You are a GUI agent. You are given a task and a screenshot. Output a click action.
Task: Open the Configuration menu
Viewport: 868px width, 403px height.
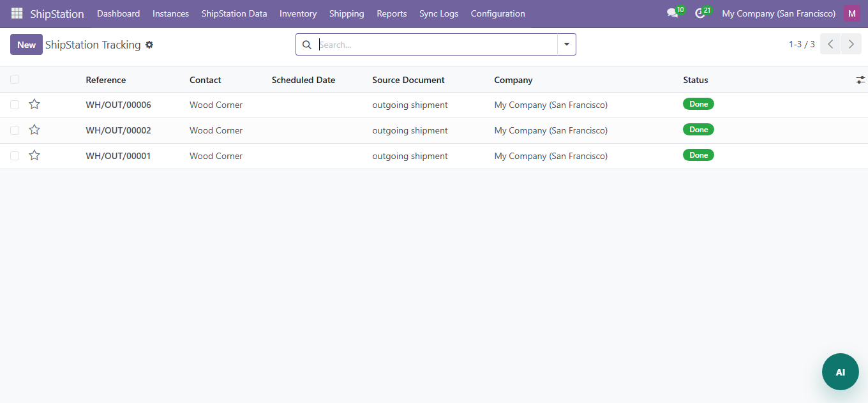pos(498,13)
